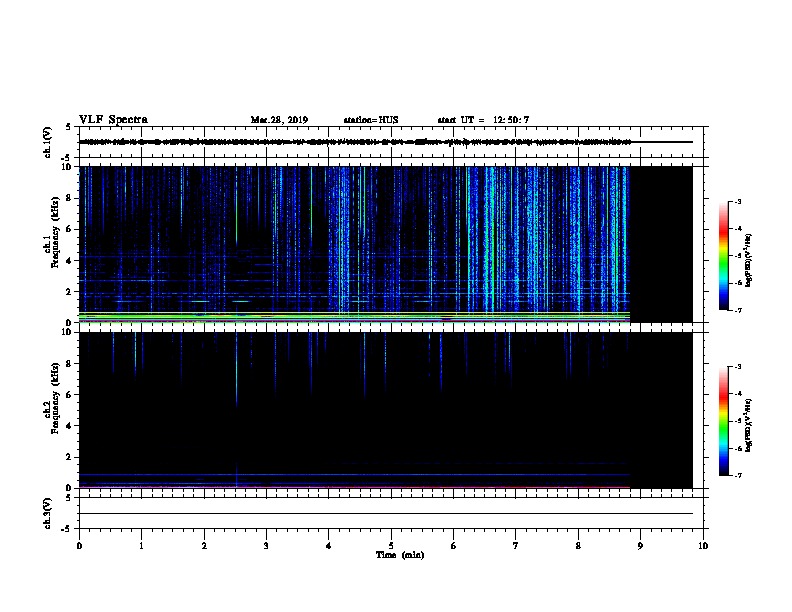Click the ch.1 voltage waveform trace at top
The image size is (792, 612).
tap(385, 142)
